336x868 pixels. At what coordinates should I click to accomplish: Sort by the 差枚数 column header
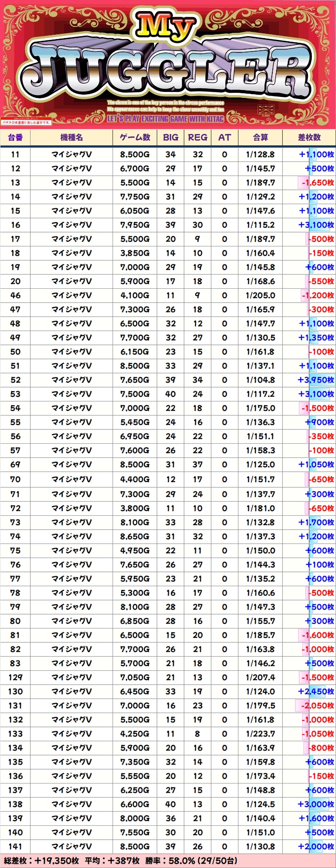pos(309,137)
